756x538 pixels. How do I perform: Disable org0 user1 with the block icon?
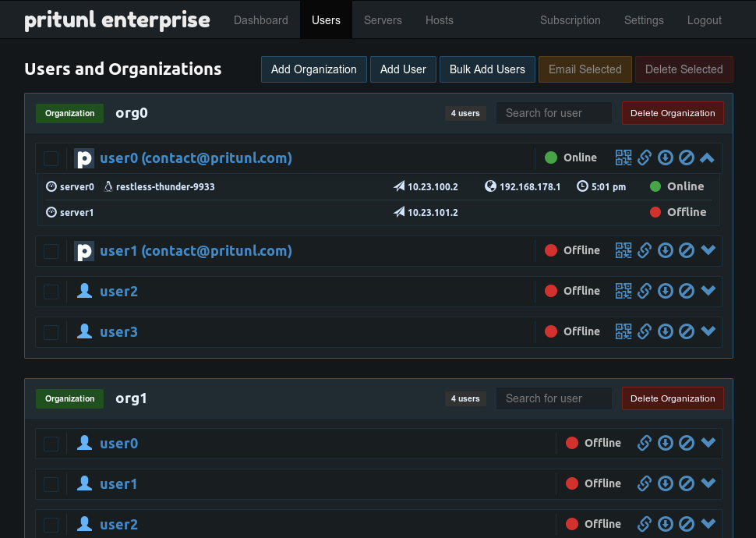point(687,250)
